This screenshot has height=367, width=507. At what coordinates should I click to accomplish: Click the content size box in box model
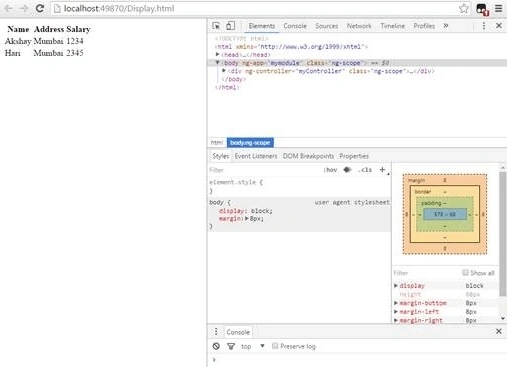[x=445, y=214]
